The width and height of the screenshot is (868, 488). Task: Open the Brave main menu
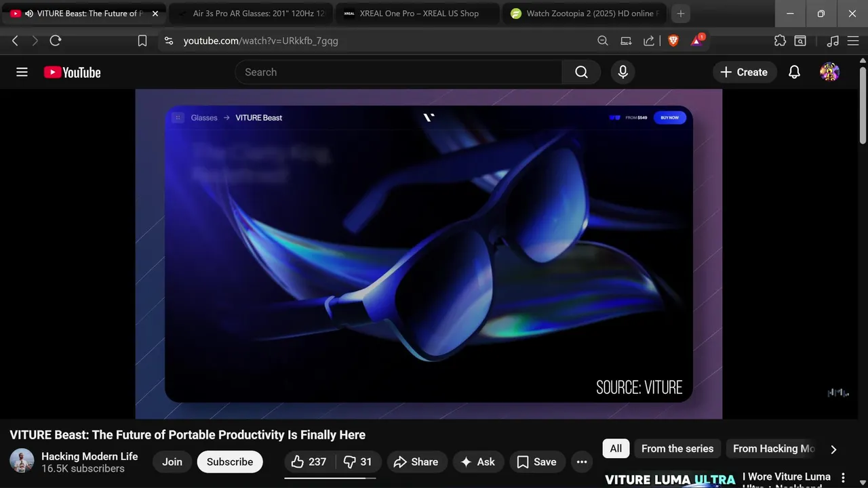pyautogui.click(x=853, y=41)
